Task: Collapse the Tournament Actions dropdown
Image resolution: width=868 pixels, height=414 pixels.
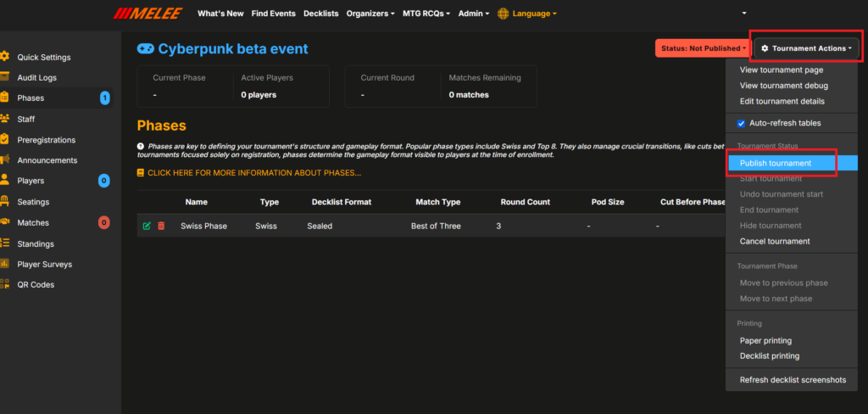Action: pyautogui.click(x=807, y=48)
